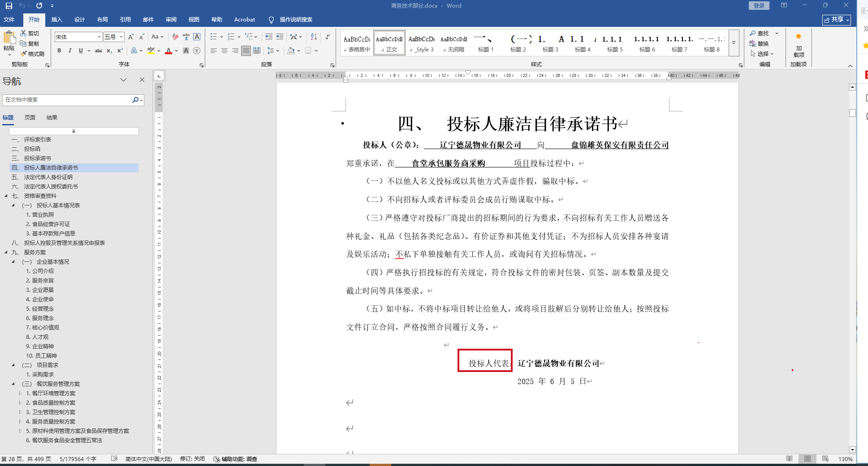Close the navigation pane
868x466 pixels.
pos(142,80)
